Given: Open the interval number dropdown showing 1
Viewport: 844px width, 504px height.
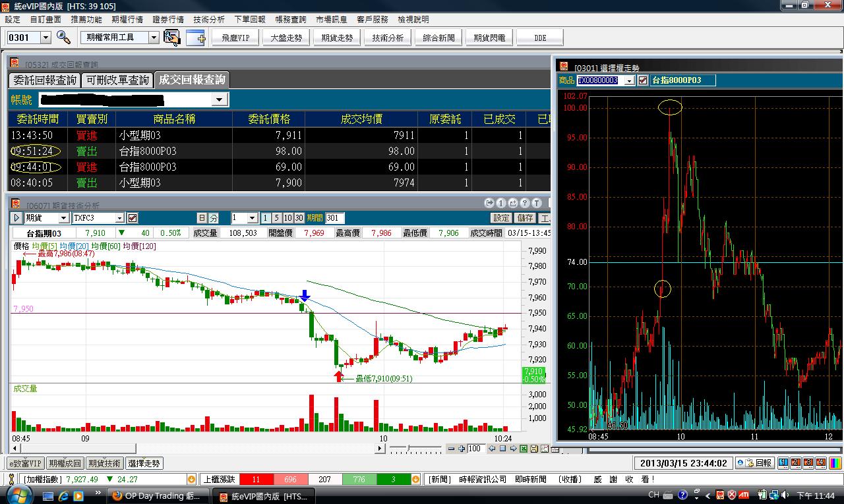Looking at the screenshot, I should point(253,218).
